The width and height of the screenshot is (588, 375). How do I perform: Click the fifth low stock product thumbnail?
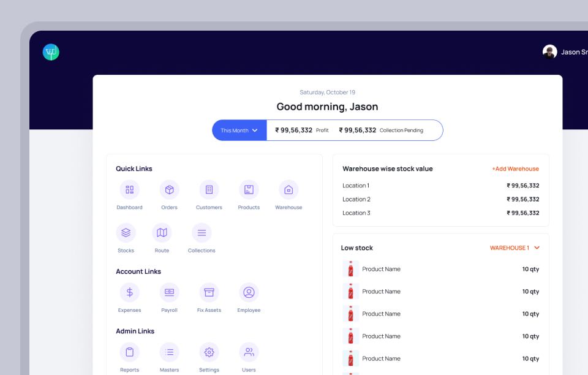coord(350,358)
